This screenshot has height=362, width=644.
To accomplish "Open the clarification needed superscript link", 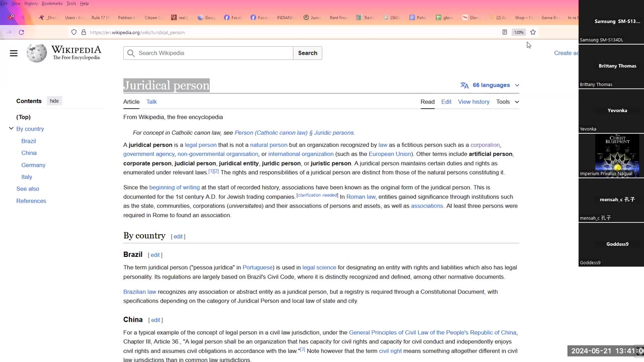I will tap(317, 195).
